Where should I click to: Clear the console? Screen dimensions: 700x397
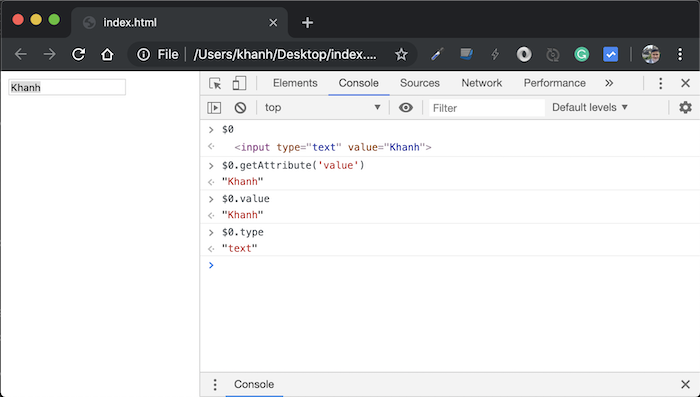click(240, 108)
